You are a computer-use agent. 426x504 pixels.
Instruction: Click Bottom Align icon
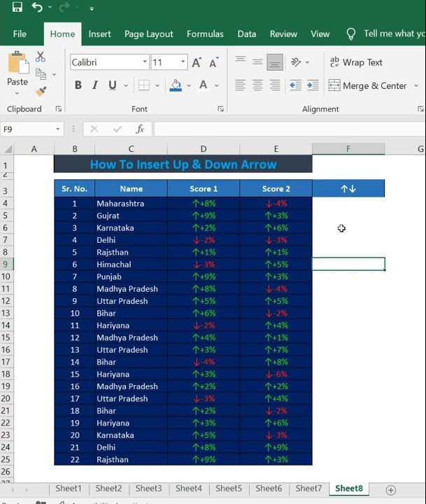(275, 62)
